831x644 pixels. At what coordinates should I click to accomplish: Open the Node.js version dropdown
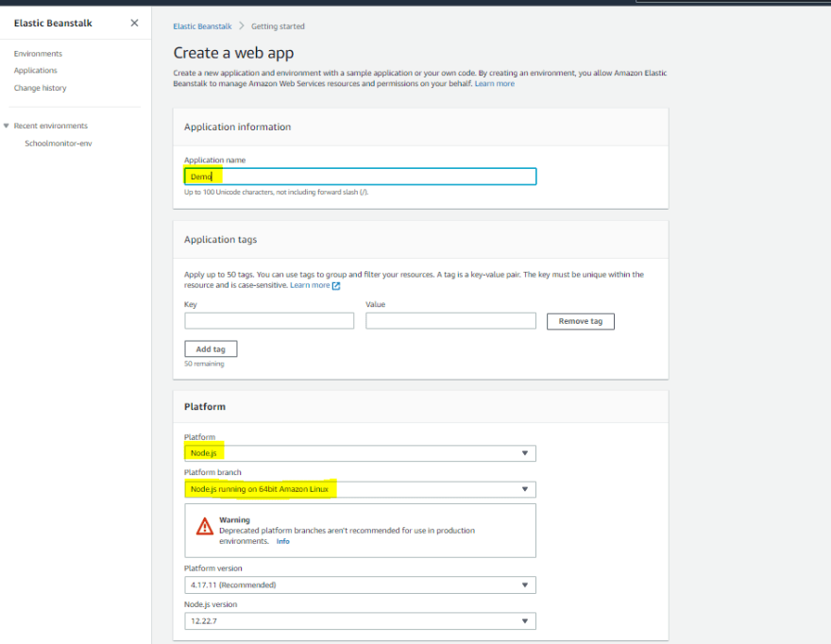point(361,621)
